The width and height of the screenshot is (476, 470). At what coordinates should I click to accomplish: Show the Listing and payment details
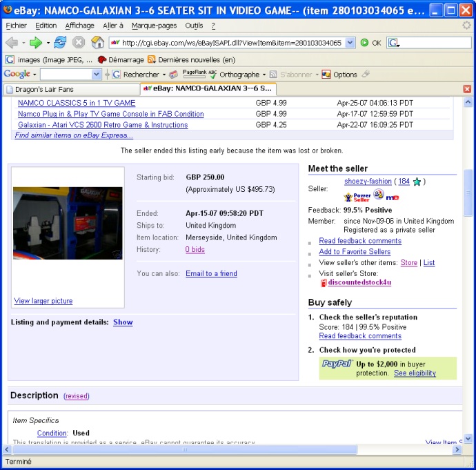(x=123, y=322)
